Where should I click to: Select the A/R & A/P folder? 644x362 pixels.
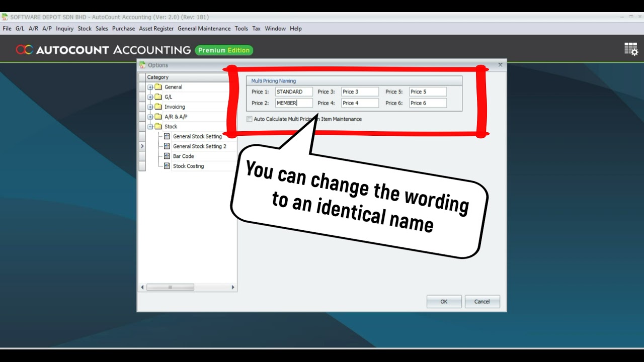pyautogui.click(x=176, y=117)
